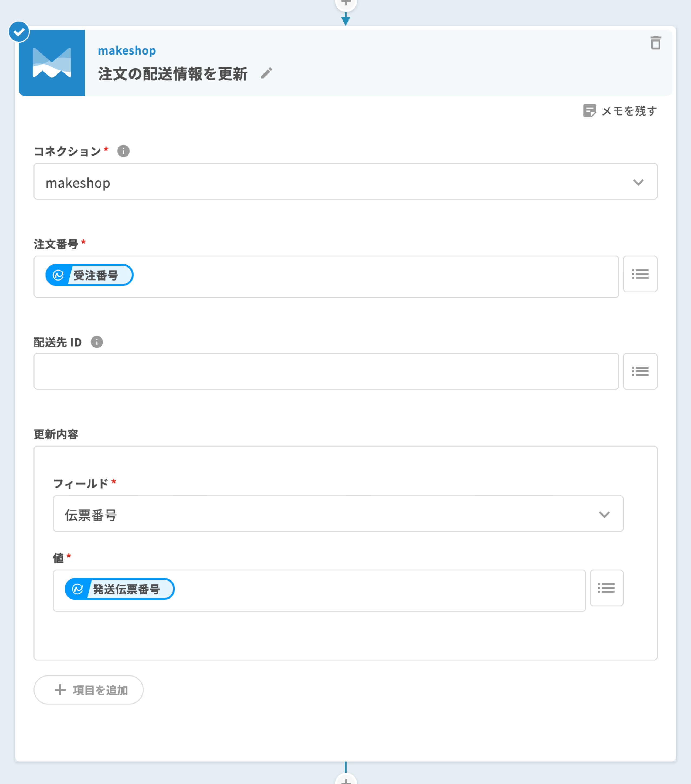Click the empty 配送先 ID input field
691x784 pixels.
point(326,371)
